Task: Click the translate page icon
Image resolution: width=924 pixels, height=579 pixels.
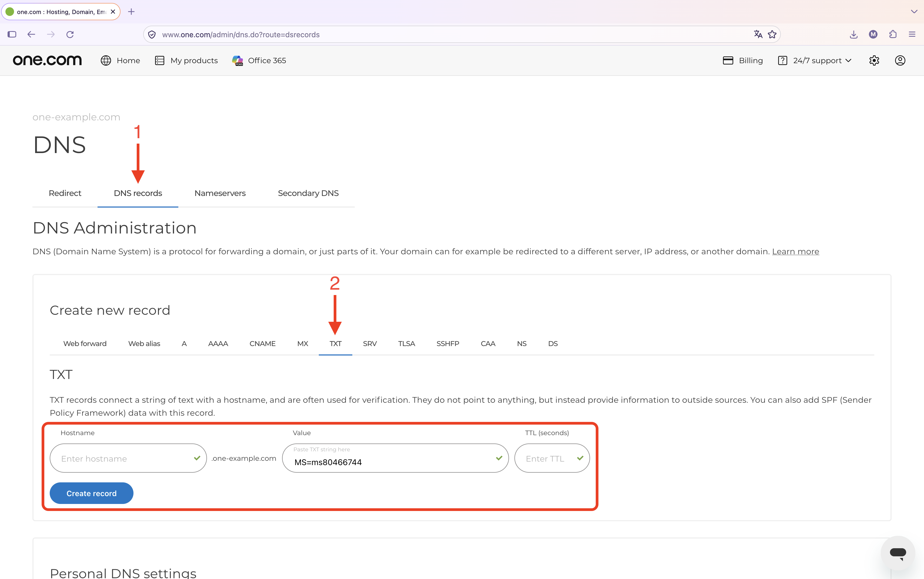Action: click(x=758, y=35)
